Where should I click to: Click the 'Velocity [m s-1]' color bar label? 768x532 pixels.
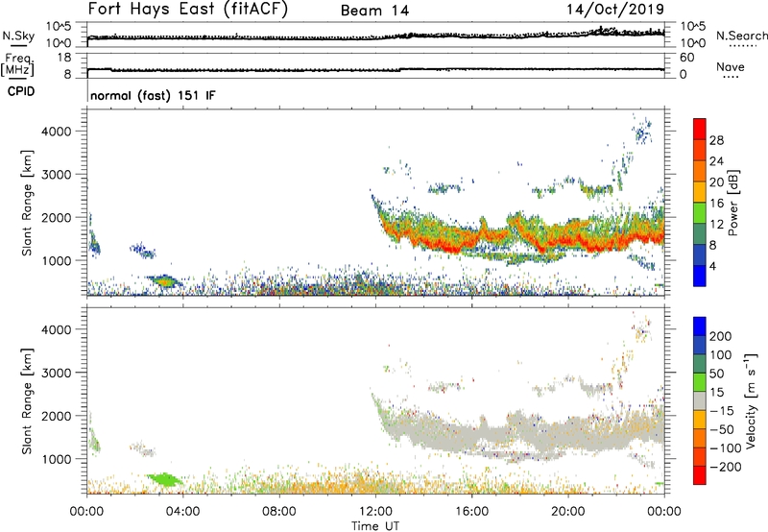751,400
